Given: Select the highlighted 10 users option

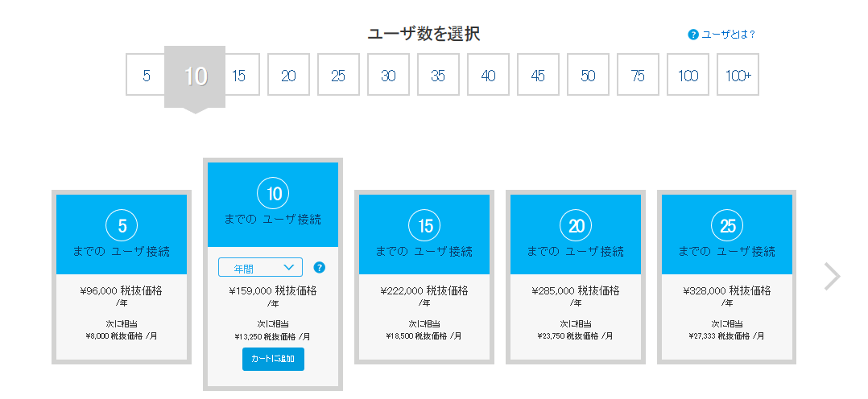Looking at the screenshot, I should coord(195,77).
